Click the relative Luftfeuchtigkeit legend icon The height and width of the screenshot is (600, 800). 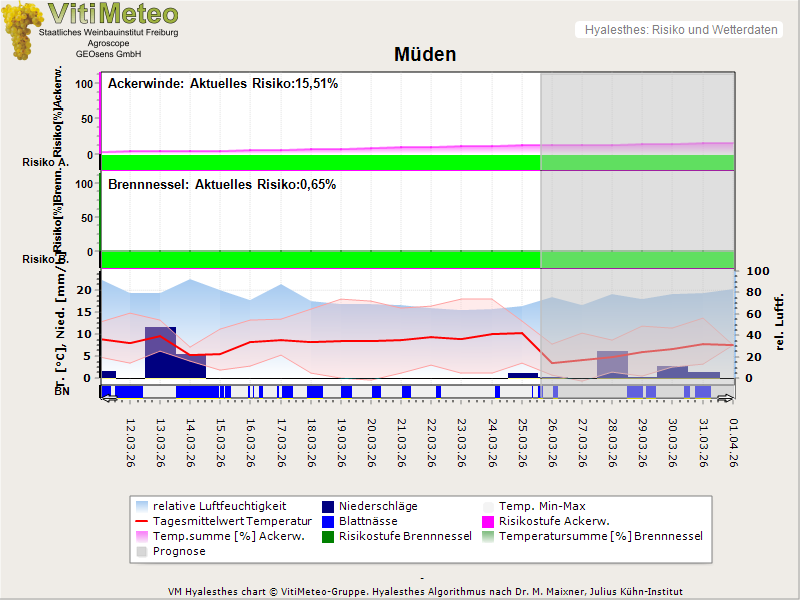point(143,506)
